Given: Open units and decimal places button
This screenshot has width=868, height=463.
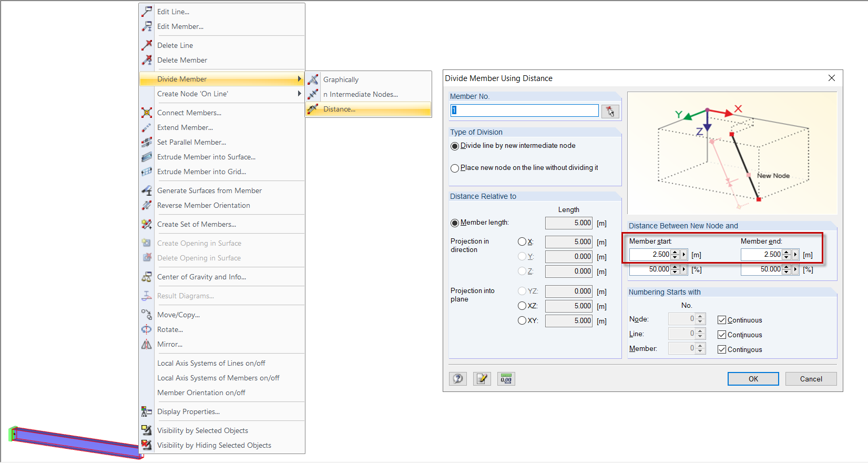Looking at the screenshot, I should [x=506, y=379].
